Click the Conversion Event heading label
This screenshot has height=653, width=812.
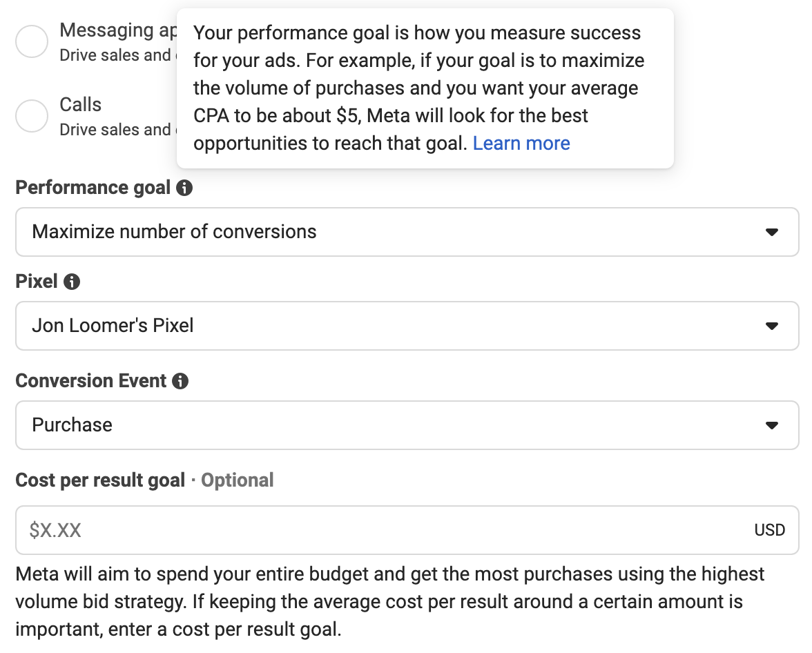(x=90, y=380)
